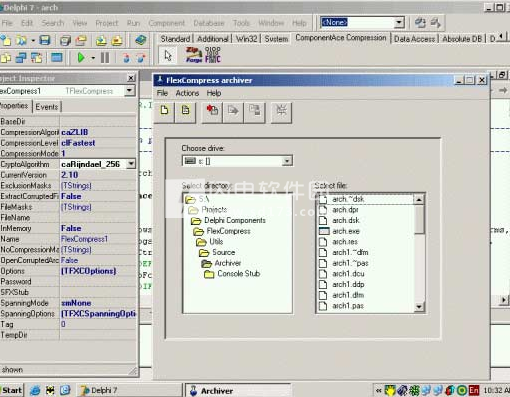The height and width of the screenshot is (397, 510).
Task: Switch to the Absolute DB palette tab
Action: point(462,39)
